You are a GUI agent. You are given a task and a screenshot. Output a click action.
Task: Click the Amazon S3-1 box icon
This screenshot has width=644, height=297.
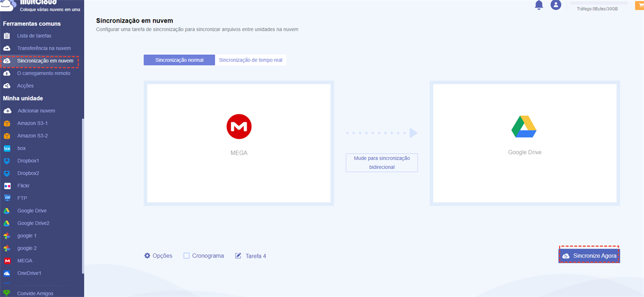[x=7, y=123]
